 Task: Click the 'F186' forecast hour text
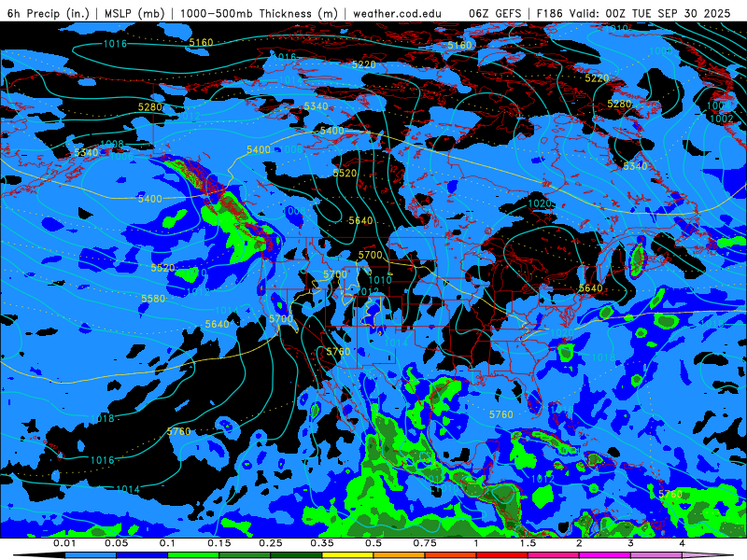pos(549,13)
